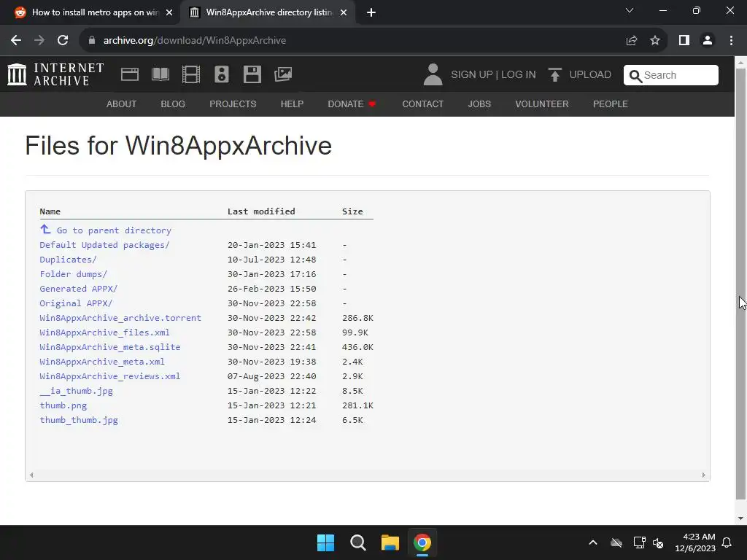The image size is (747, 560).
Task: Close the How to install metro apps tab
Action: coord(169,13)
